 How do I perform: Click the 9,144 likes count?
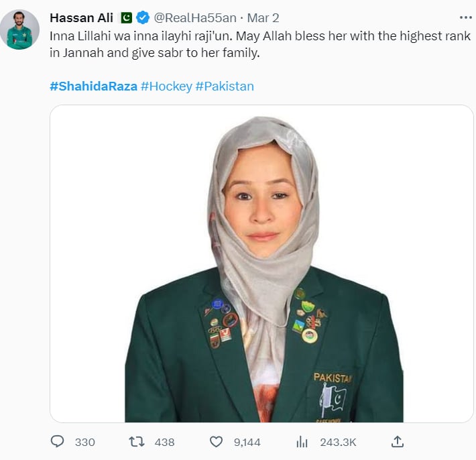point(247,443)
